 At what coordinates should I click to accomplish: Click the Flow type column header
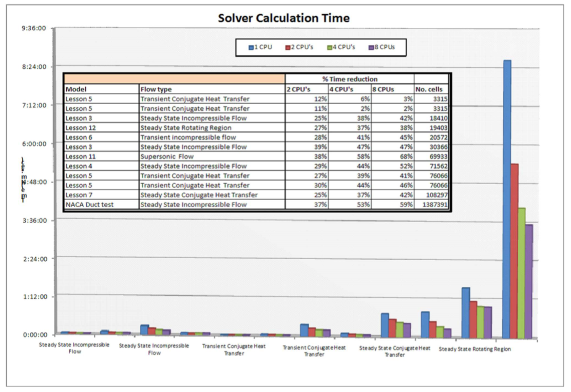pyautogui.click(x=156, y=89)
